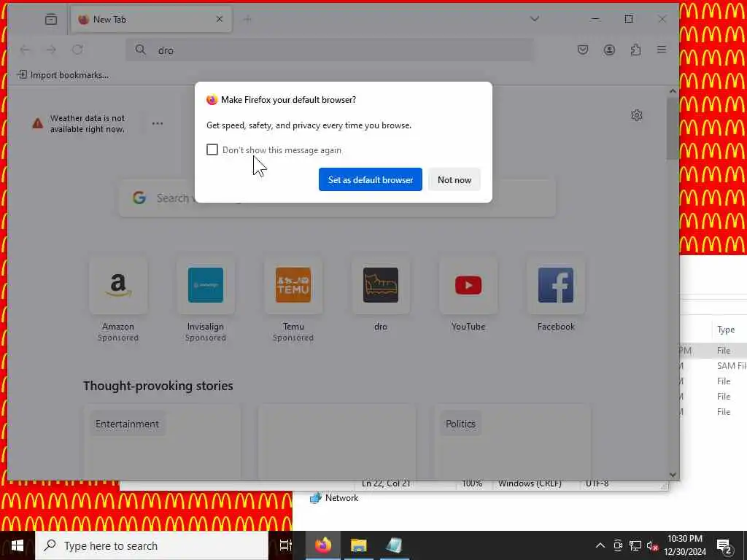
Task: Click the address bar showing 'dro'
Action: [x=330, y=50]
